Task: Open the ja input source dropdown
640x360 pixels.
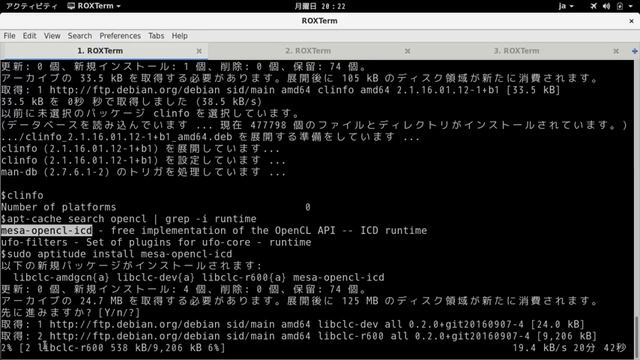Action: click(x=566, y=6)
